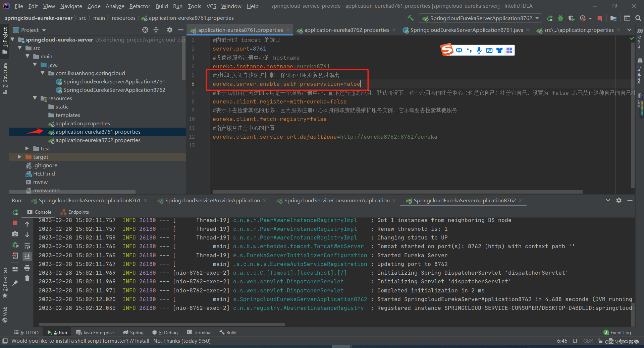644x348 pixels.
Task: Click horizontal scrollbar of console output
Action: (162, 324)
